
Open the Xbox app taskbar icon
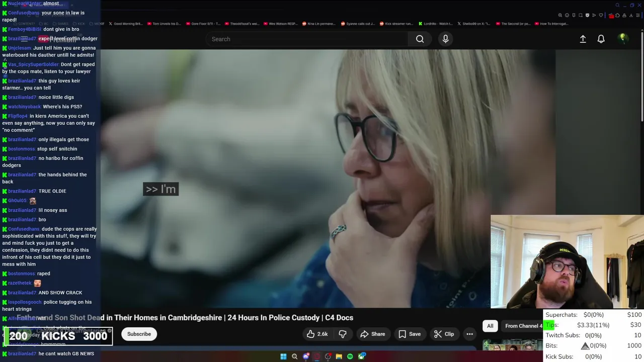361,356
